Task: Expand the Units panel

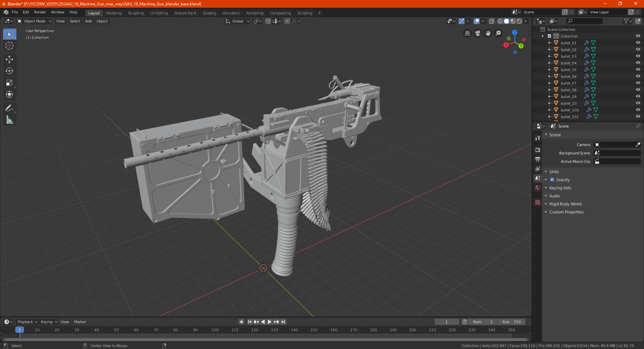Action: point(554,171)
